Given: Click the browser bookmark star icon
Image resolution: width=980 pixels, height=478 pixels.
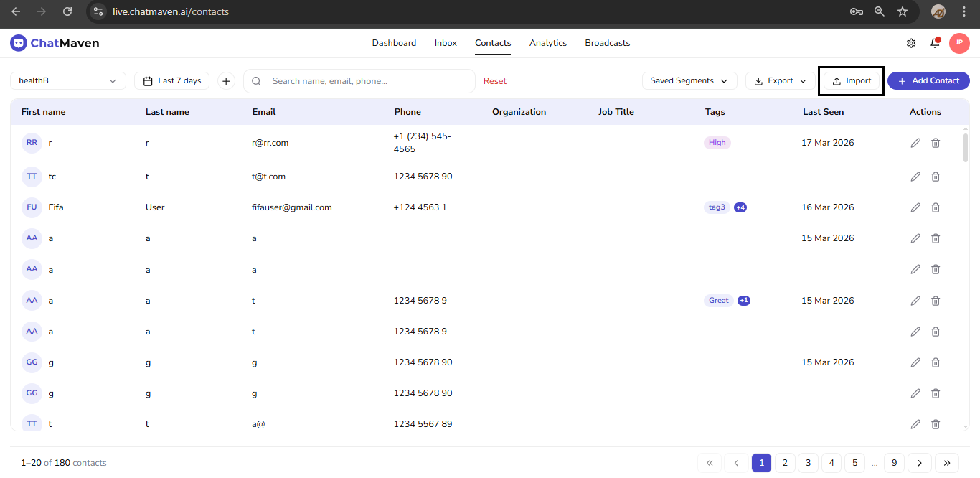Looking at the screenshot, I should pos(903,11).
